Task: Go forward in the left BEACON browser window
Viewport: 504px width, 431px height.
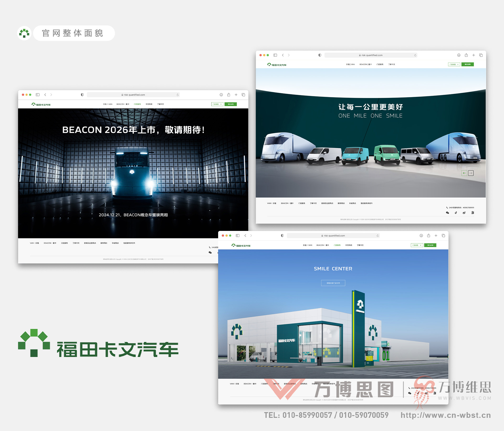Action: (x=51, y=95)
